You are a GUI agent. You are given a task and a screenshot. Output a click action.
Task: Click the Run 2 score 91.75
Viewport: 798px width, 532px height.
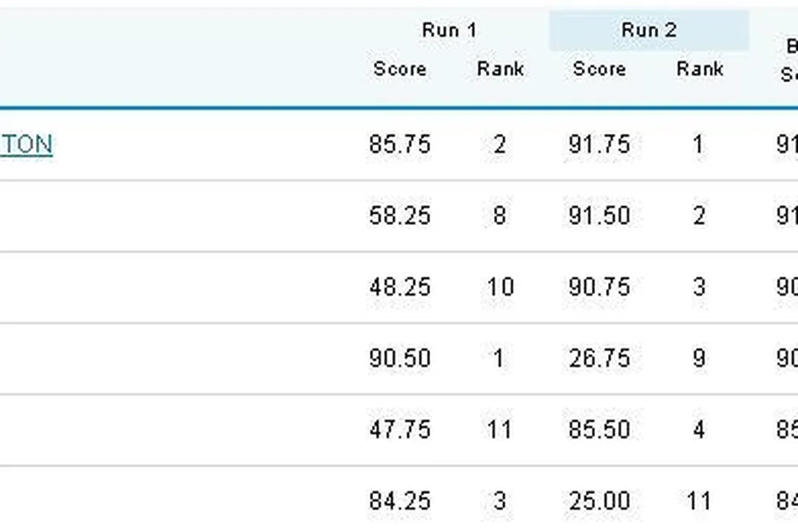[x=599, y=144]
